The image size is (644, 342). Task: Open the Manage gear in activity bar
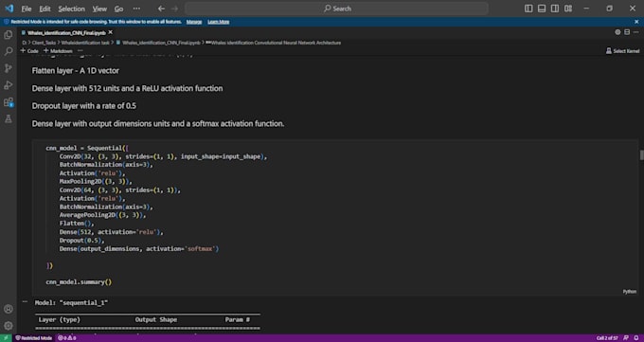(9, 326)
